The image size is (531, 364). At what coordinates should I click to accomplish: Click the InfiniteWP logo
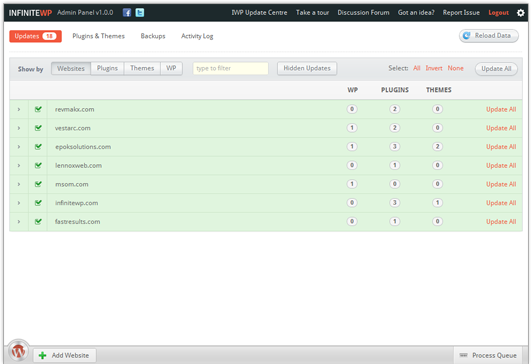coord(30,13)
